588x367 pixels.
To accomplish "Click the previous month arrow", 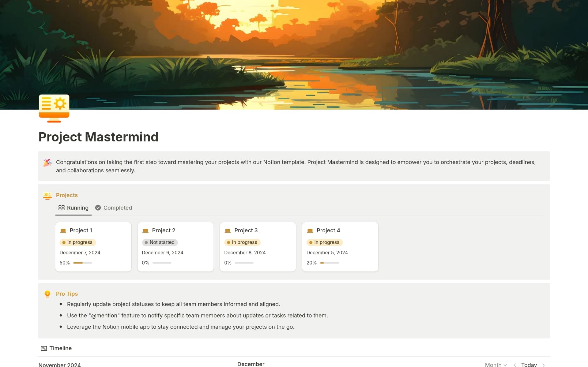I will pos(514,365).
